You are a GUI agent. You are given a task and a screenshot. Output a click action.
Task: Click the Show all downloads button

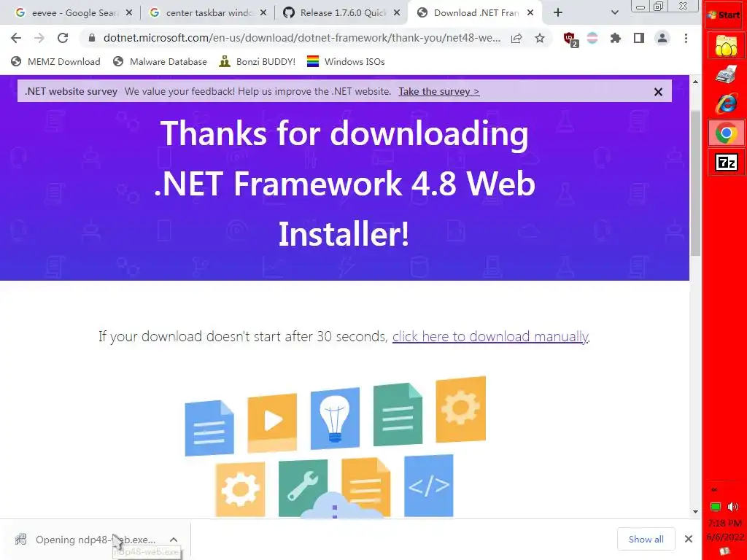[646, 539]
